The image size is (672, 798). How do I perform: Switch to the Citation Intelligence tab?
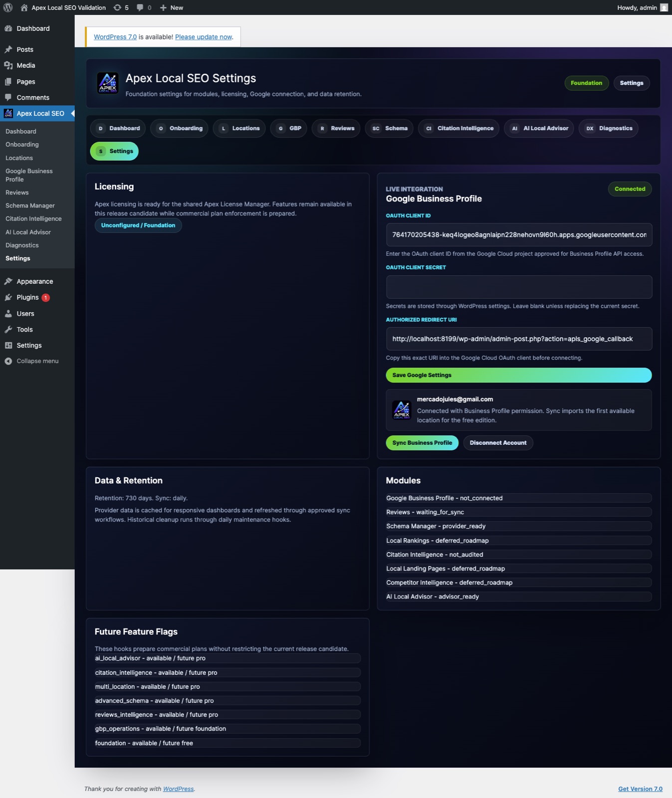pyautogui.click(x=458, y=128)
